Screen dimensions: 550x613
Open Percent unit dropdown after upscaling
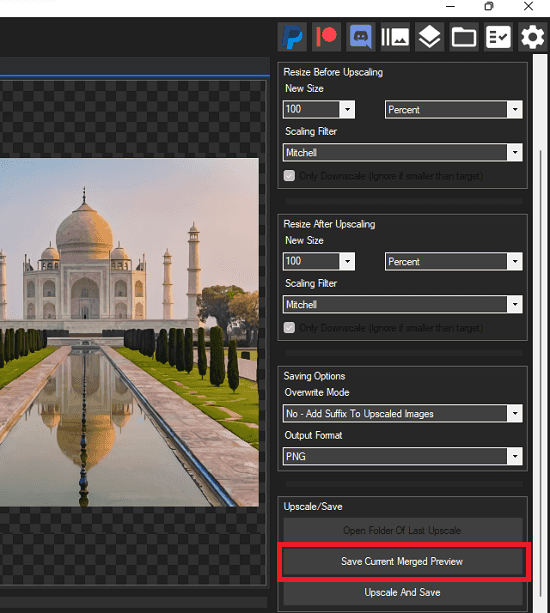point(454,262)
